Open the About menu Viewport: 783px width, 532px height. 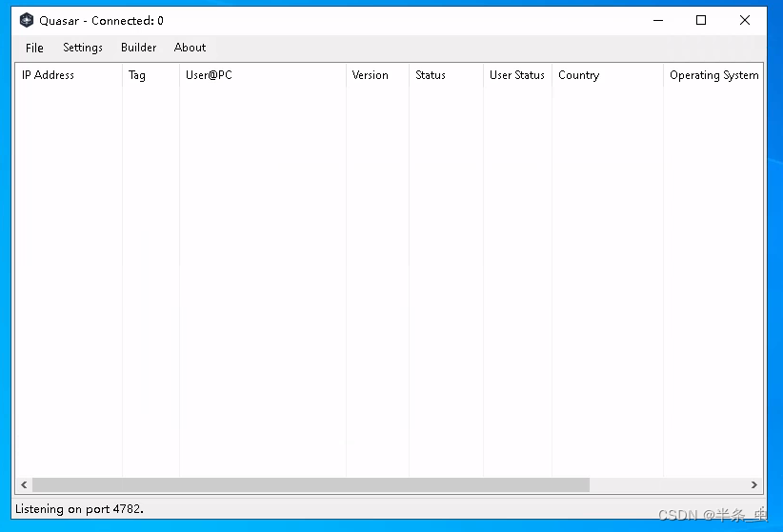coord(190,48)
